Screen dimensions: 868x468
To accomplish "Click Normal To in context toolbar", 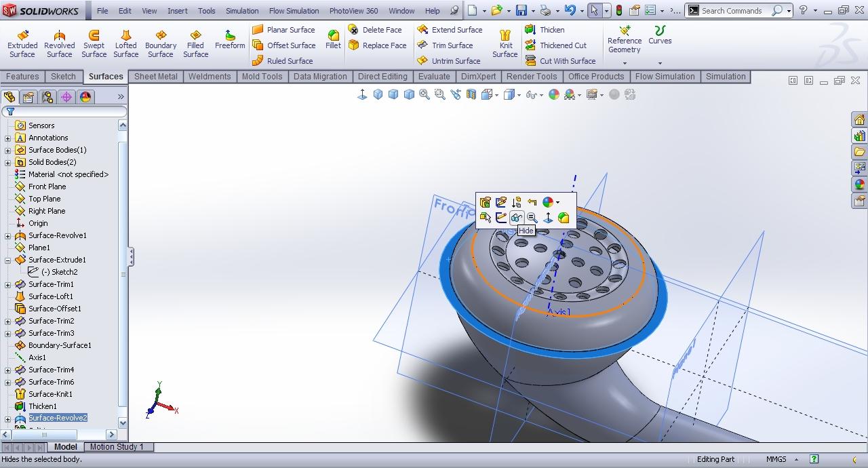I will point(548,218).
